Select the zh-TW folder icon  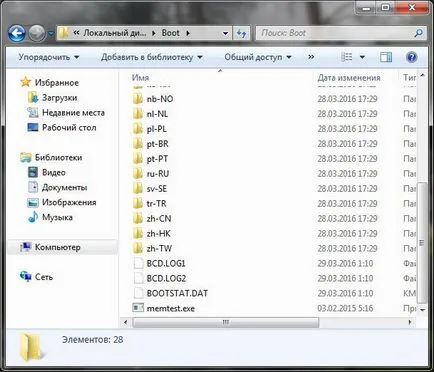tap(138, 248)
